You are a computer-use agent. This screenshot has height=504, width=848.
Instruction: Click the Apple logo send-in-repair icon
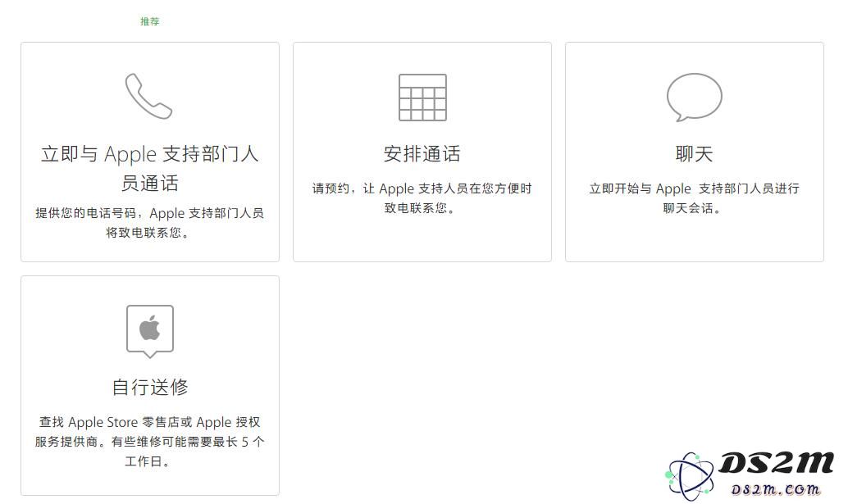(150, 331)
